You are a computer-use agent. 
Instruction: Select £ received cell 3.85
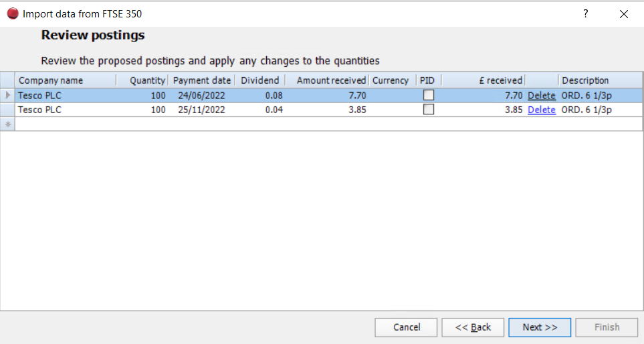[483, 110]
